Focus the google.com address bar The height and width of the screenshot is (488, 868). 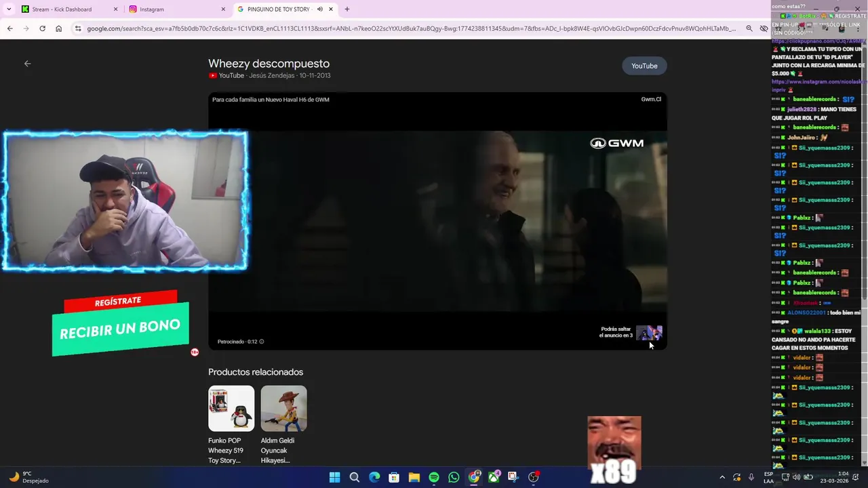411,28
